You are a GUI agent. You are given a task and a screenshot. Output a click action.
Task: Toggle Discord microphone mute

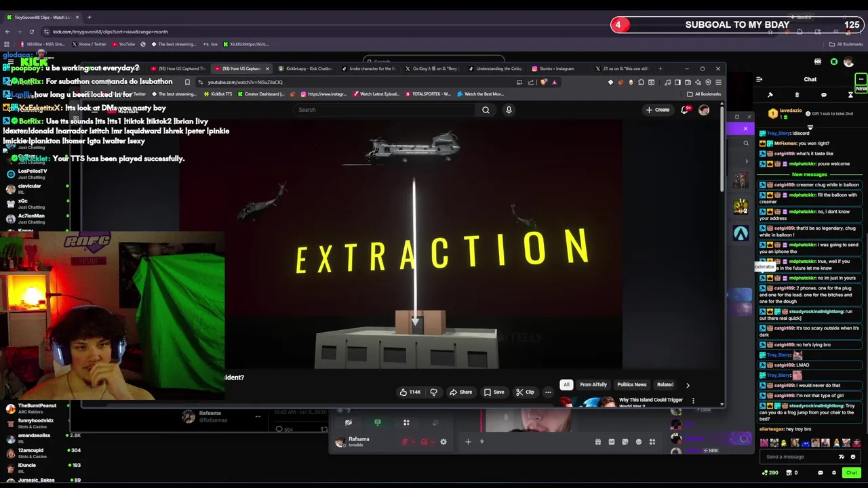[405, 442]
